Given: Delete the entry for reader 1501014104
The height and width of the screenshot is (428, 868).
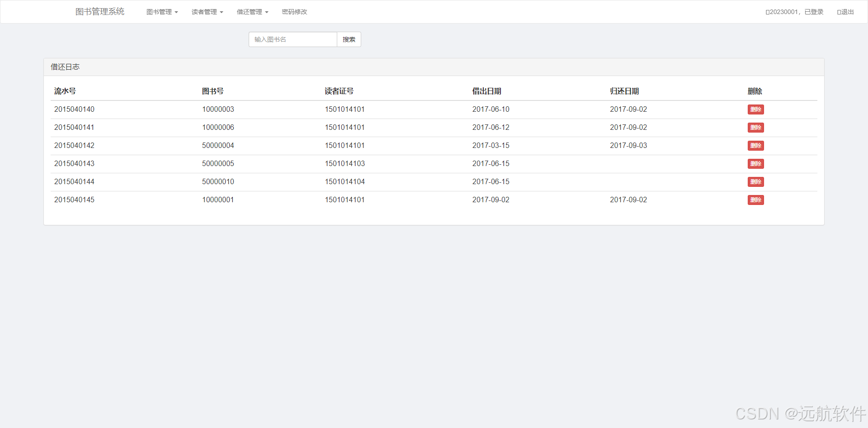Looking at the screenshot, I should tap(755, 181).
